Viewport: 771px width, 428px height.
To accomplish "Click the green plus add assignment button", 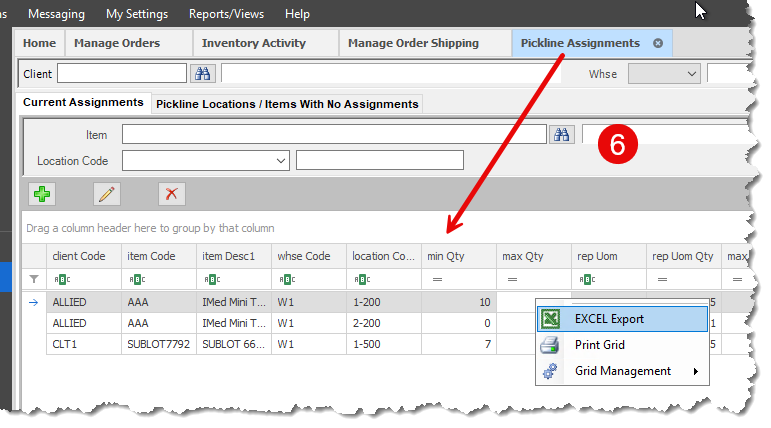I will [x=42, y=194].
